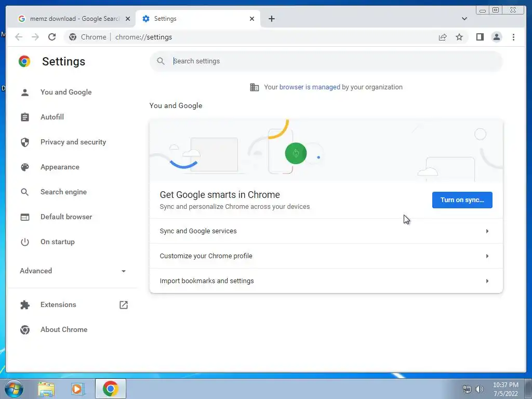Open File Explorer from the taskbar
The image size is (532, 399).
coord(46,389)
